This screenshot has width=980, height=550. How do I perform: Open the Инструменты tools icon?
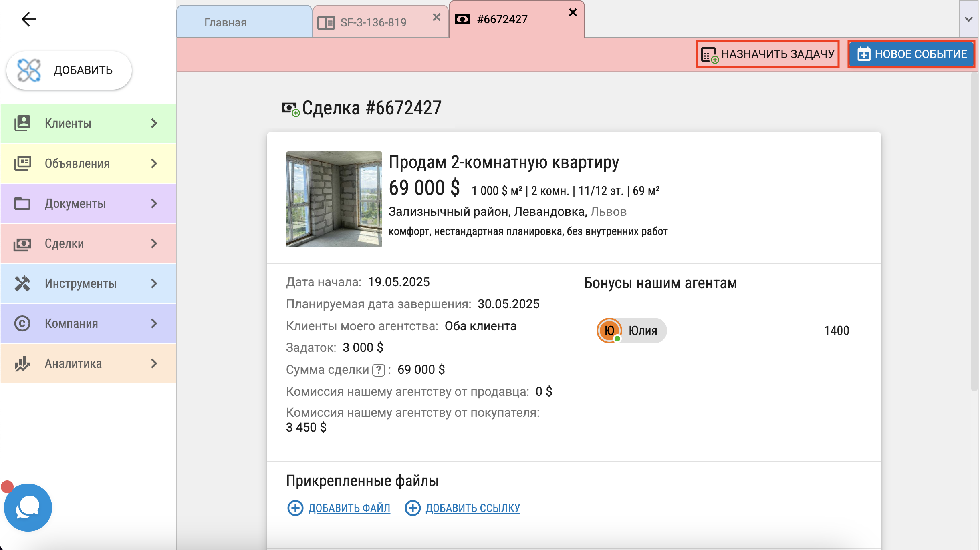pos(22,283)
